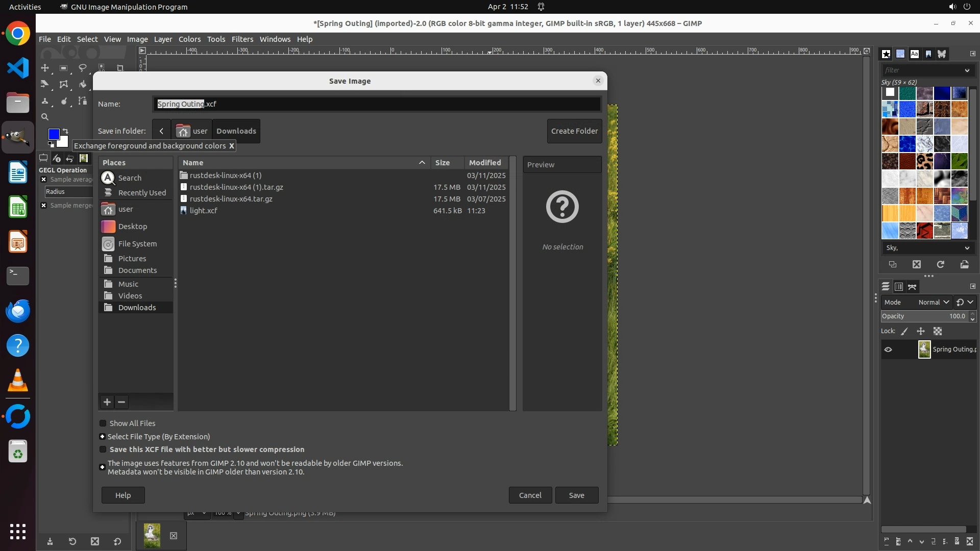Screen dimensions: 980x551
Task: Open the Colors menu
Action: tap(189, 39)
